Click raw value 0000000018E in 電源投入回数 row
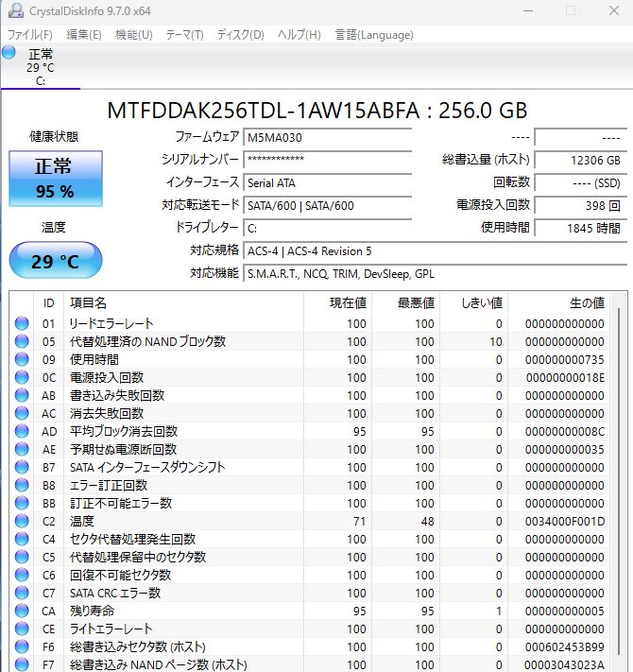Viewport: 633px width, 672px height. tap(565, 377)
